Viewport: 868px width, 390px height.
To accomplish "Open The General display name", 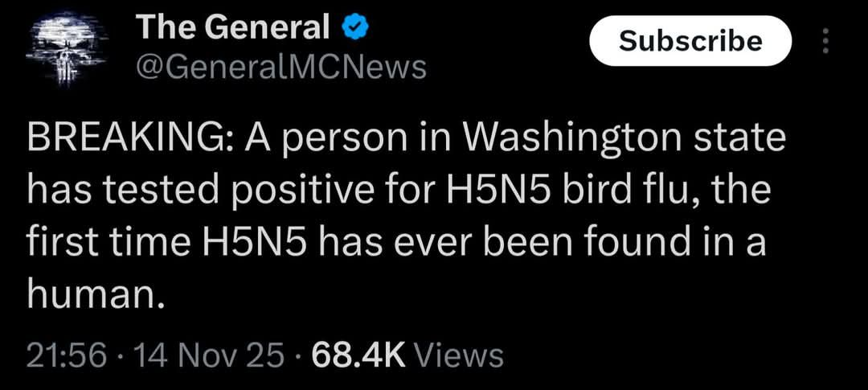I will pos(233,29).
